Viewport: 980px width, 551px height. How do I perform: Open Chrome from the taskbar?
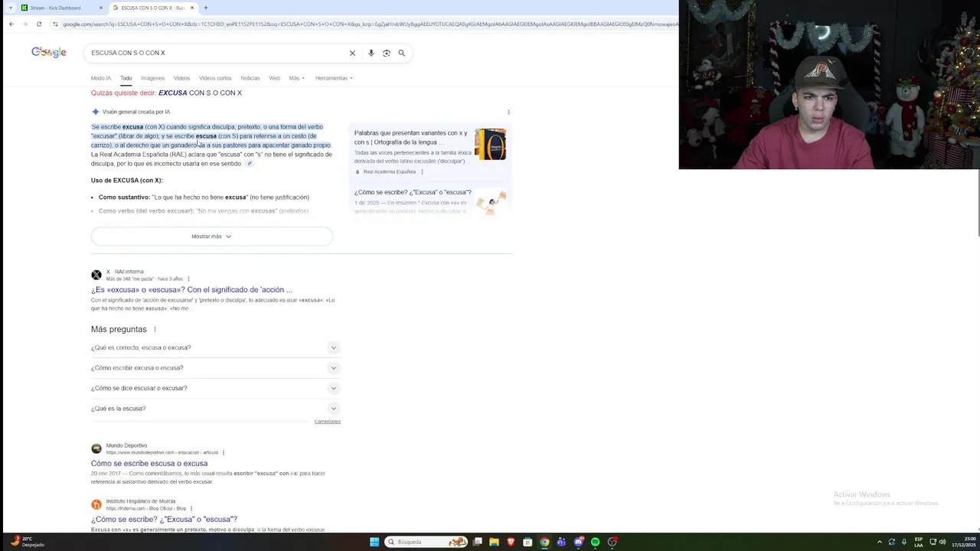tap(544, 542)
